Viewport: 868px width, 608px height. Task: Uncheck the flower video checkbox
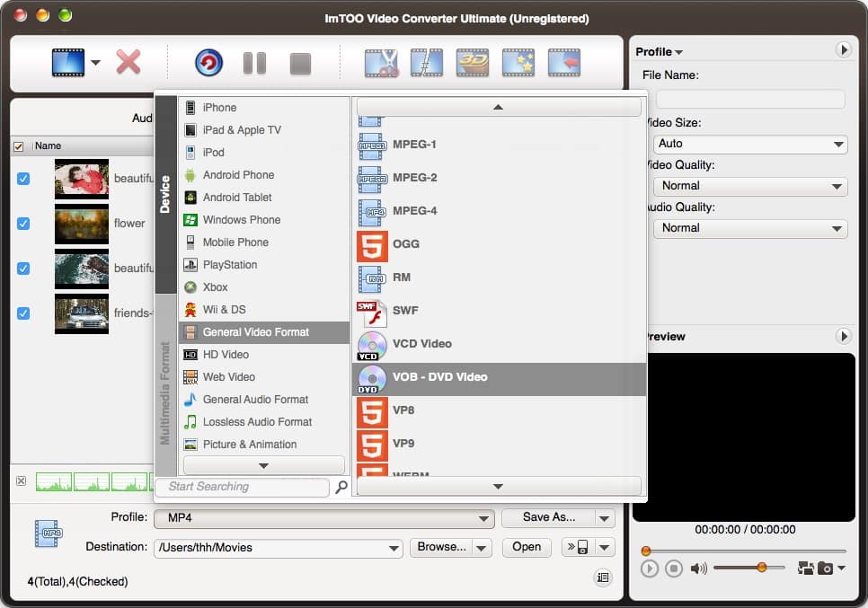(22, 224)
